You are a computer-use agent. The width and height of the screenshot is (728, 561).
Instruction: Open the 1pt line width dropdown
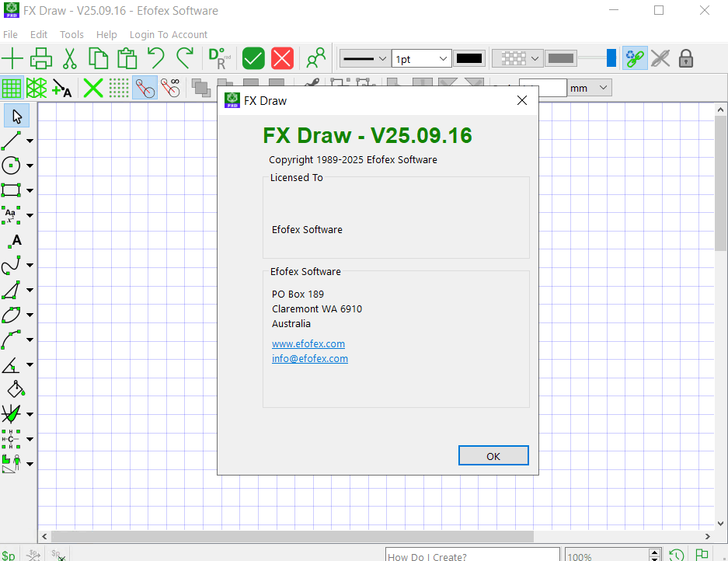pyautogui.click(x=422, y=59)
